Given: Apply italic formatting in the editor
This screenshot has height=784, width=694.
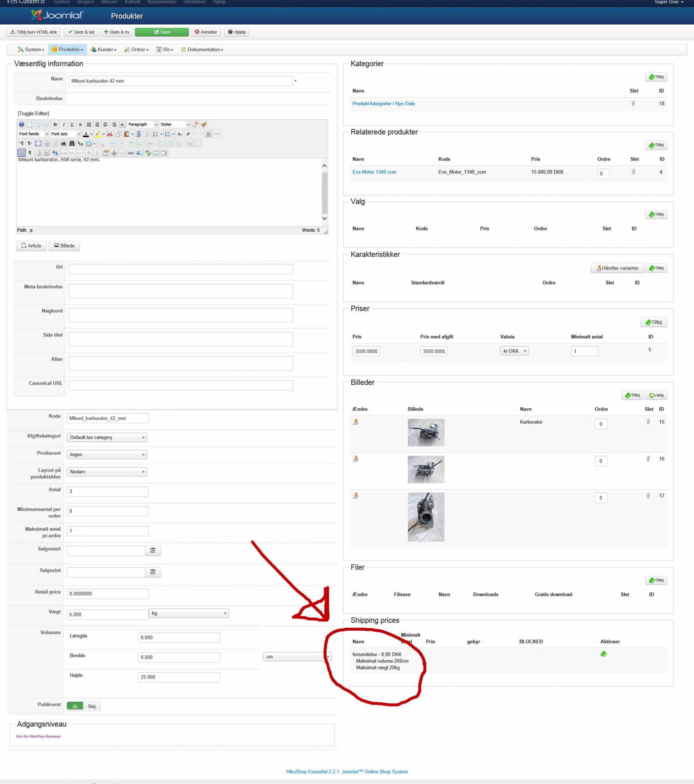Looking at the screenshot, I should [63, 124].
